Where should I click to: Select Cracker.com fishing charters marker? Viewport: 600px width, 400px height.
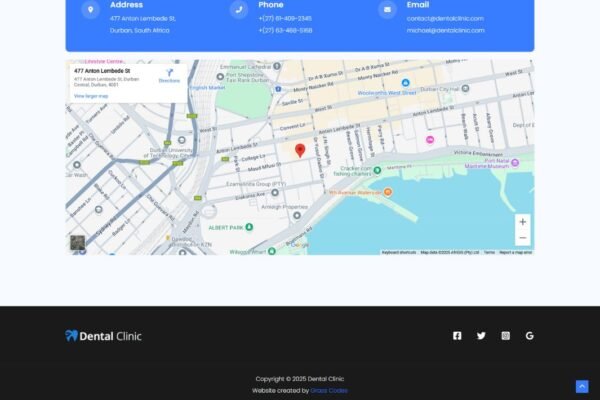(x=377, y=170)
